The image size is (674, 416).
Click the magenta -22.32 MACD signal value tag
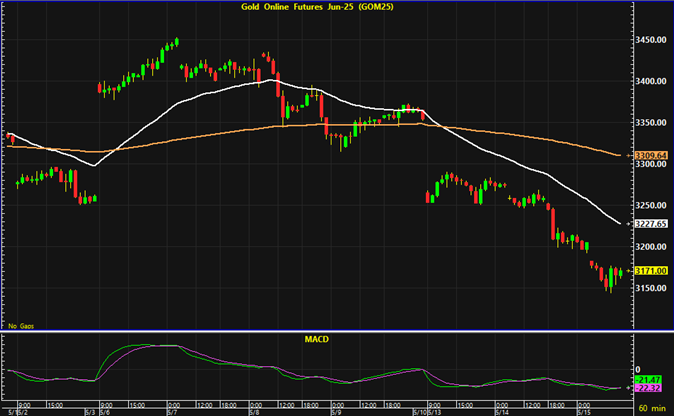648,388
